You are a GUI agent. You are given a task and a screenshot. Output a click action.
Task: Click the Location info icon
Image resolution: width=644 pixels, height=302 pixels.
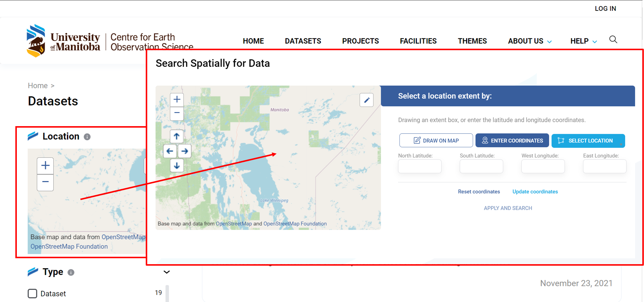[x=87, y=137]
